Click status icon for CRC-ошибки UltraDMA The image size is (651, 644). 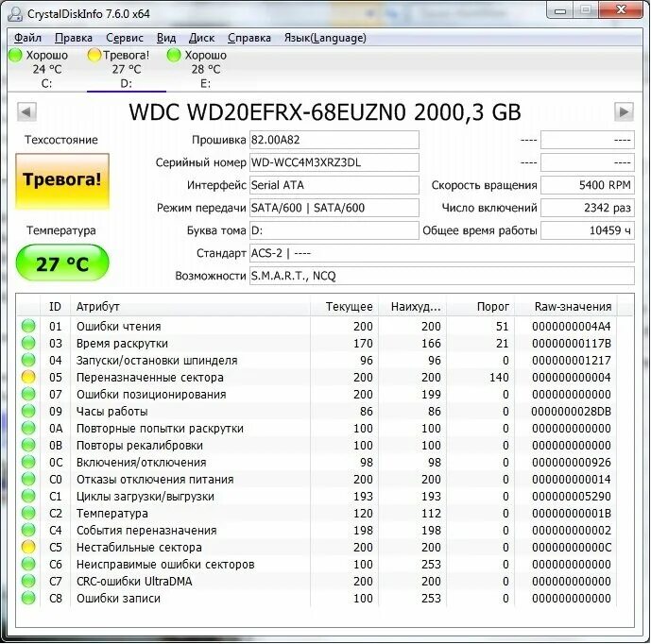point(28,582)
